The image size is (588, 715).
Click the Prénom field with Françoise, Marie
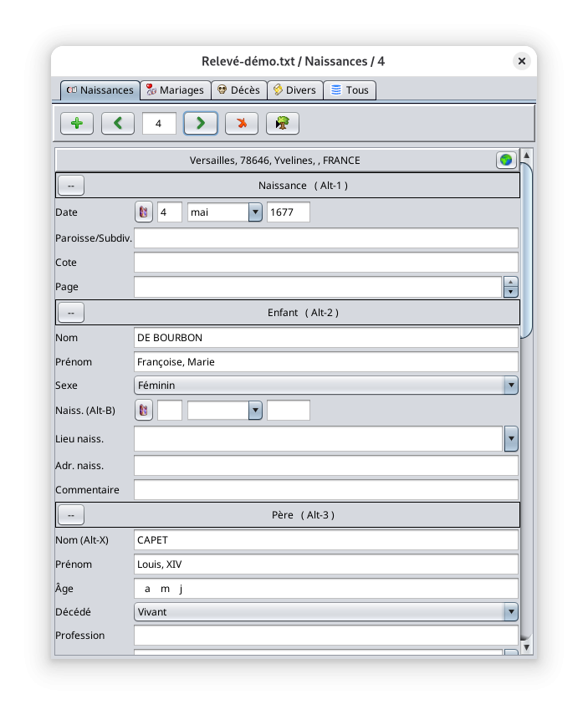pos(326,362)
